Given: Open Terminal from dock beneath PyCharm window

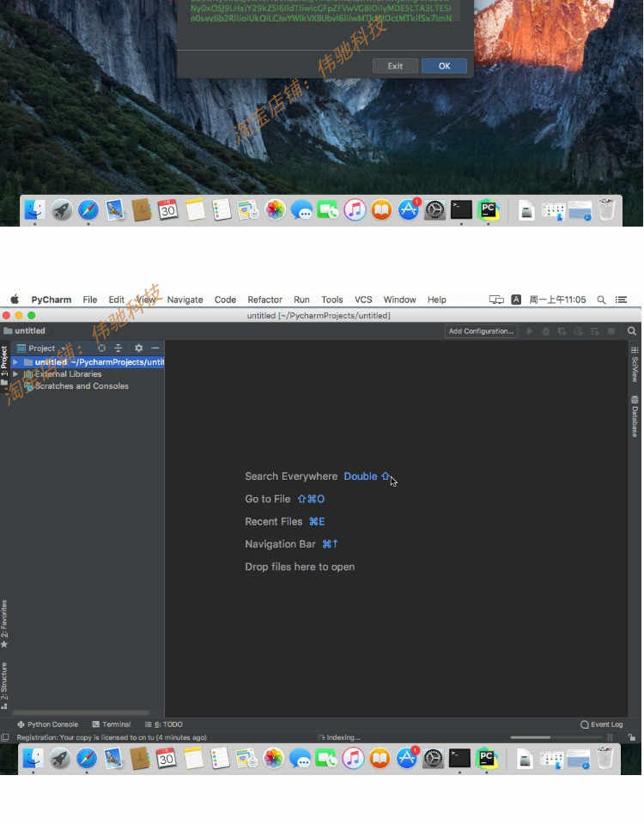Looking at the screenshot, I should 459,759.
